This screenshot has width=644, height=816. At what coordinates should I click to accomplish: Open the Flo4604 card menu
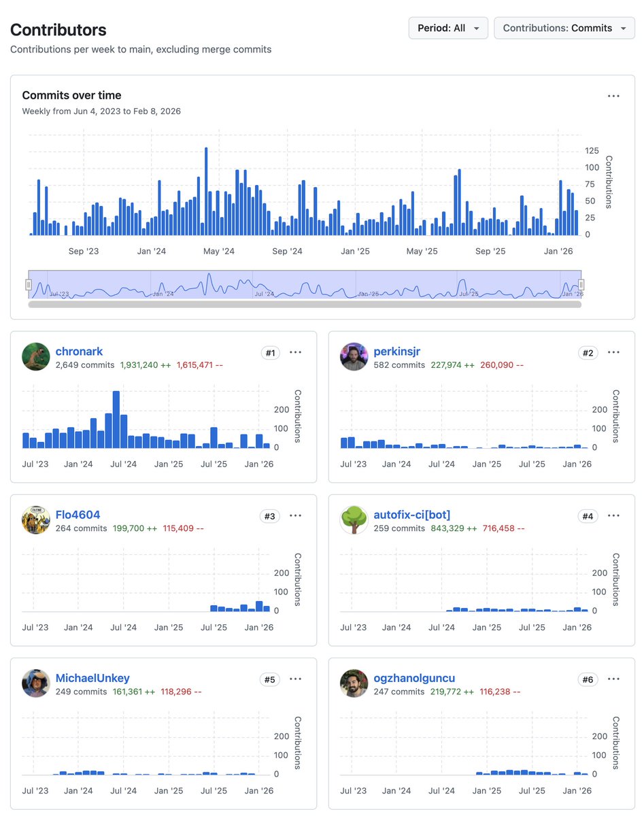click(295, 515)
